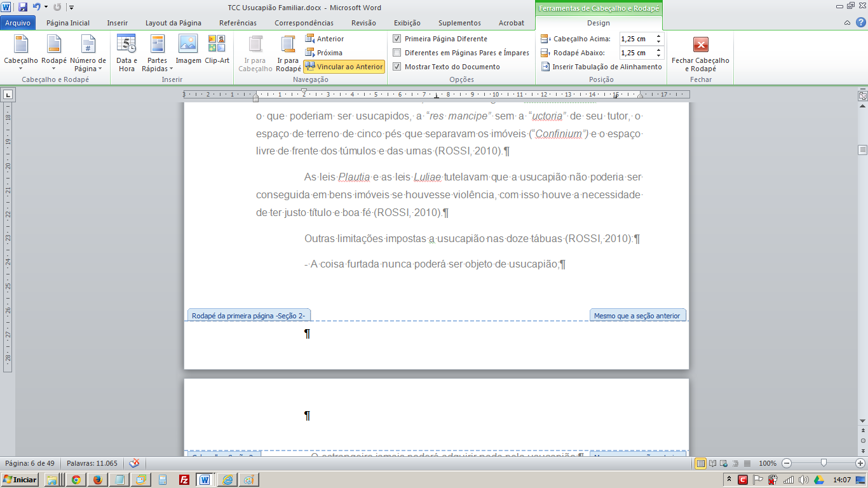Open the Revisão tab
Screen dimensions: 868x488
click(363, 23)
